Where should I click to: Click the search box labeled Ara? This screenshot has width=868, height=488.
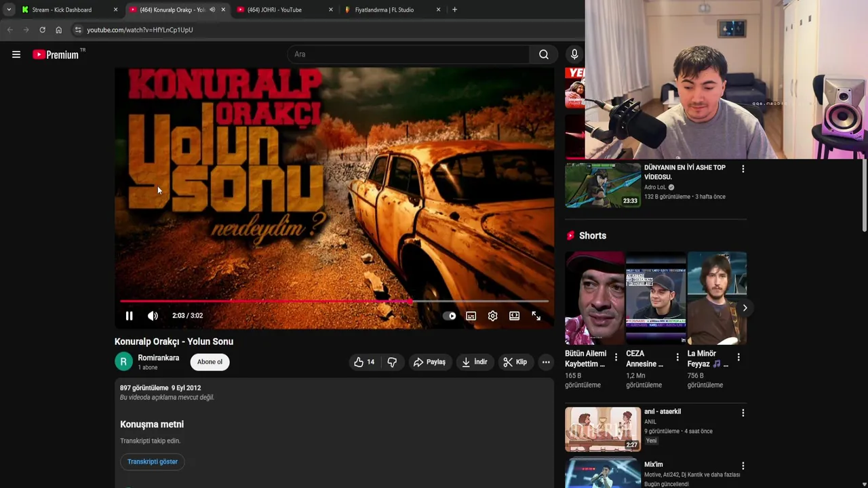409,54
